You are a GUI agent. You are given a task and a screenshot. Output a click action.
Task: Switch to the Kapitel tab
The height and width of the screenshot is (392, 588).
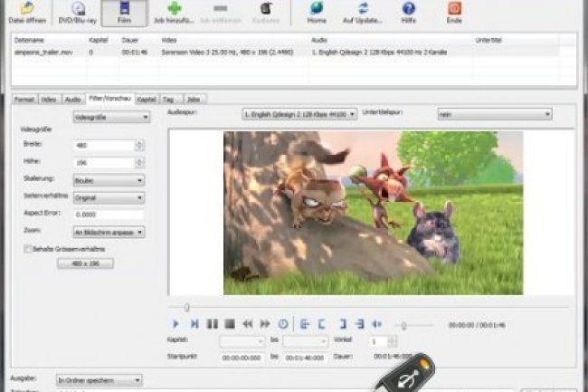pyautogui.click(x=147, y=100)
